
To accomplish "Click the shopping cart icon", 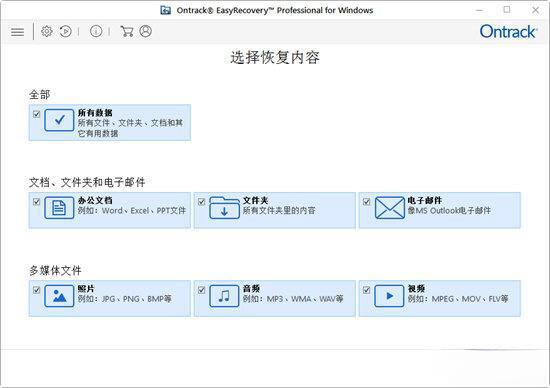I will [127, 31].
